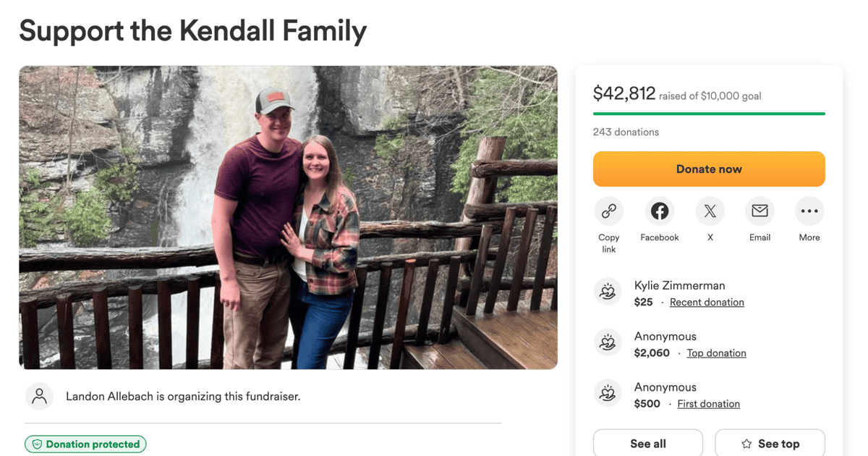Open More sharing options ellipsis icon
The height and width of the screenshot is (456, 868).
[x=809, y=211]
